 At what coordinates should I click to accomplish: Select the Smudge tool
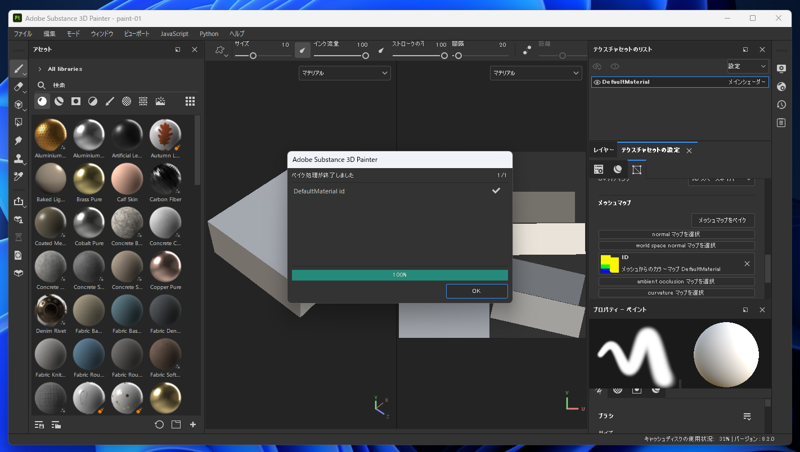coord(18,140)
